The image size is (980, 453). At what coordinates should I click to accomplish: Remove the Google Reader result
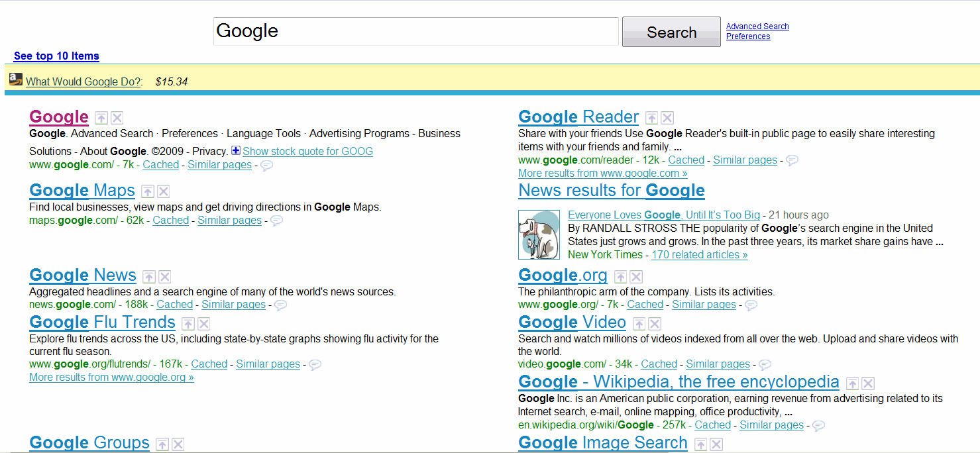(x=668, y=118)
